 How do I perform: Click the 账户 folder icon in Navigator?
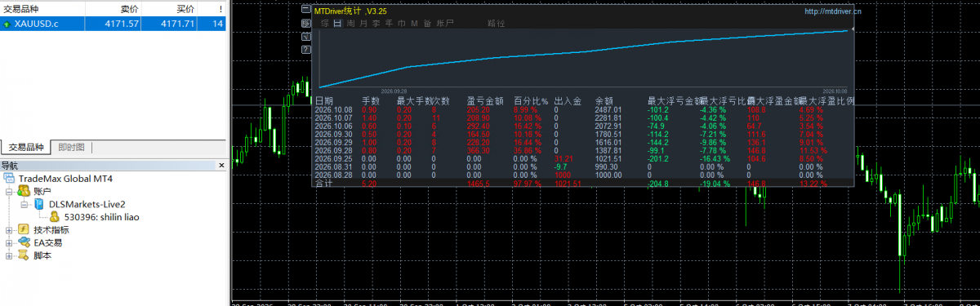click(23, 191)
